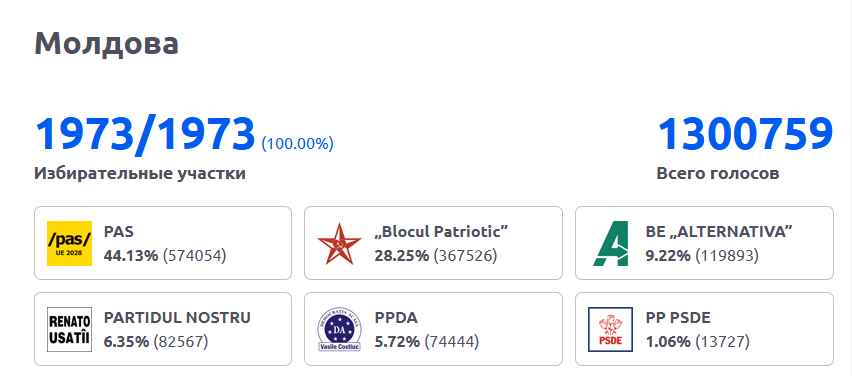852x376 pixels.
Task: Click the Всего голосов label
Action: click(x=718, y=173)
